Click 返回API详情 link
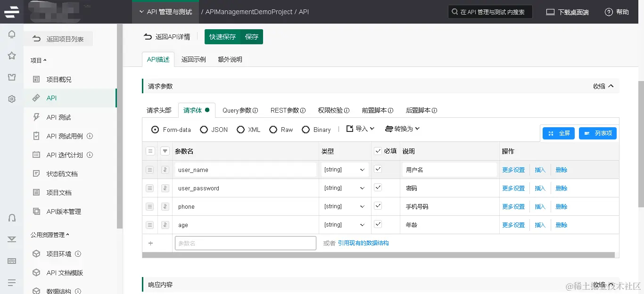Image resolution: width=644 pixels, height=294 pixels. pyautogui.click(x=167, y=37)
